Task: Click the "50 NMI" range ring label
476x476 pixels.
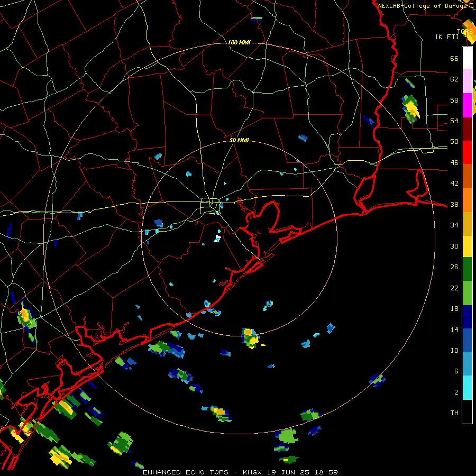Action: pyautogui.click(x=239, y=140)
